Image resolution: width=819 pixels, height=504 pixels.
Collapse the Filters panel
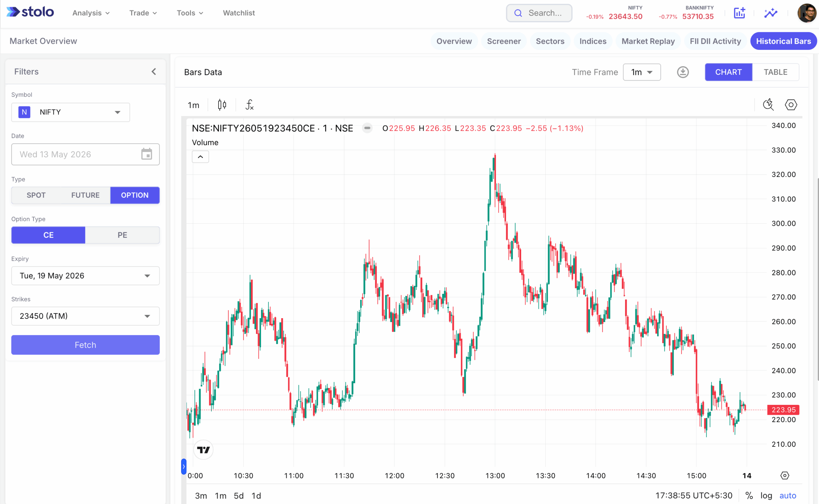pos(154,72)
